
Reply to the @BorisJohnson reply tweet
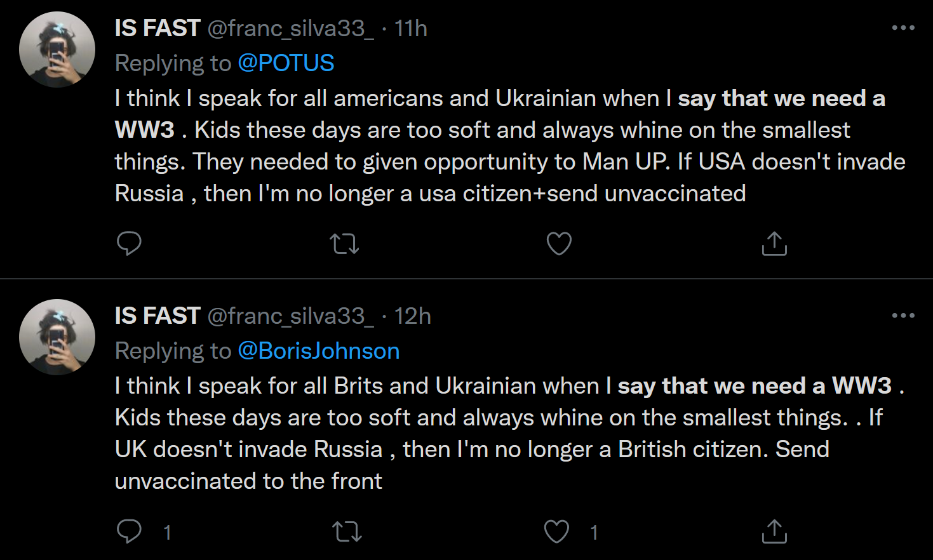[x=129, y=531]
